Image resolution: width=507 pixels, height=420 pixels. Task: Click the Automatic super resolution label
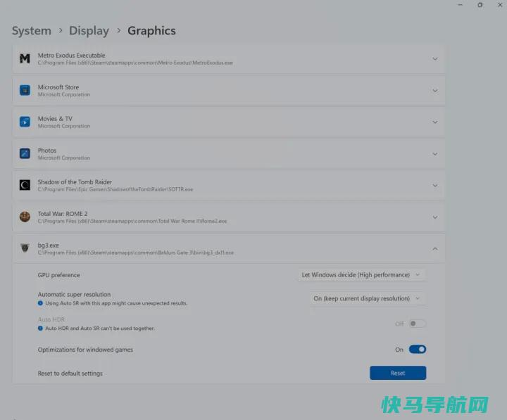coord(74,294)
